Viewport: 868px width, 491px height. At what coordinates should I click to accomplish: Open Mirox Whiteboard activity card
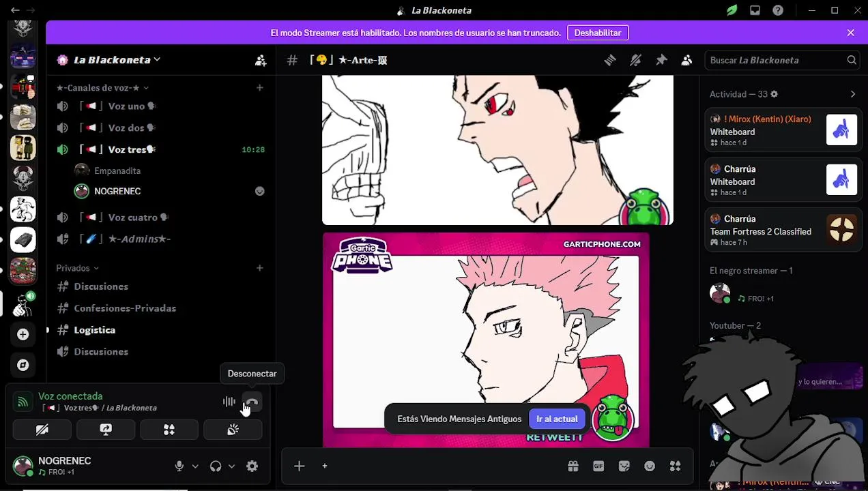point(783,130)
